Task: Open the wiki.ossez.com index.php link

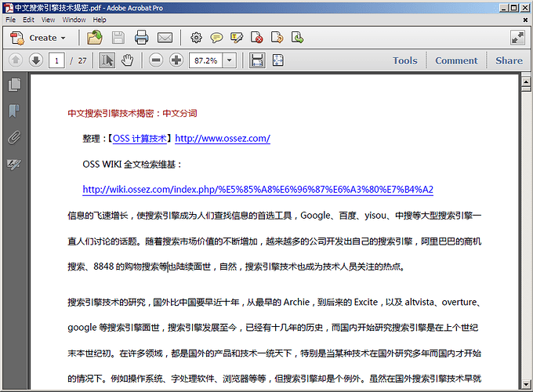Action: 258,190
